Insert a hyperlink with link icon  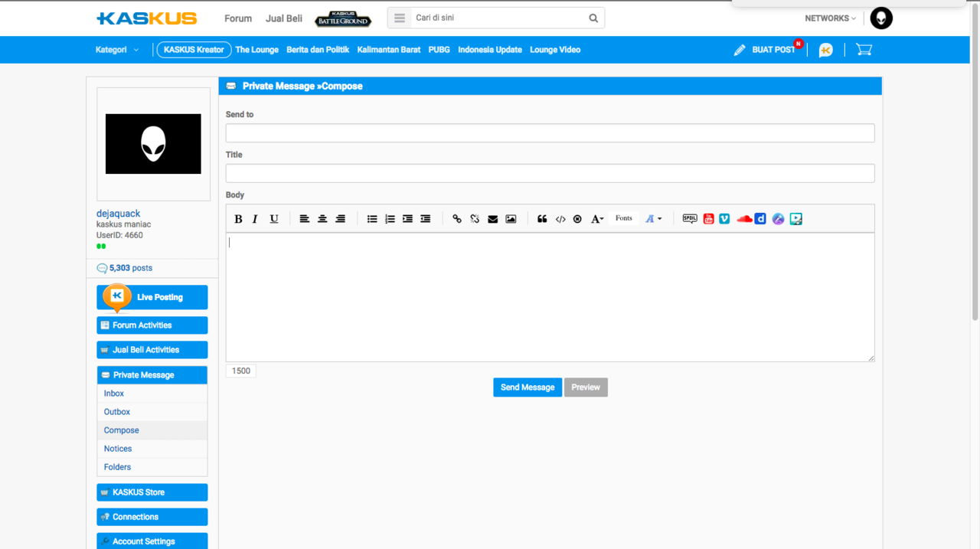click(x=457, y=219)
